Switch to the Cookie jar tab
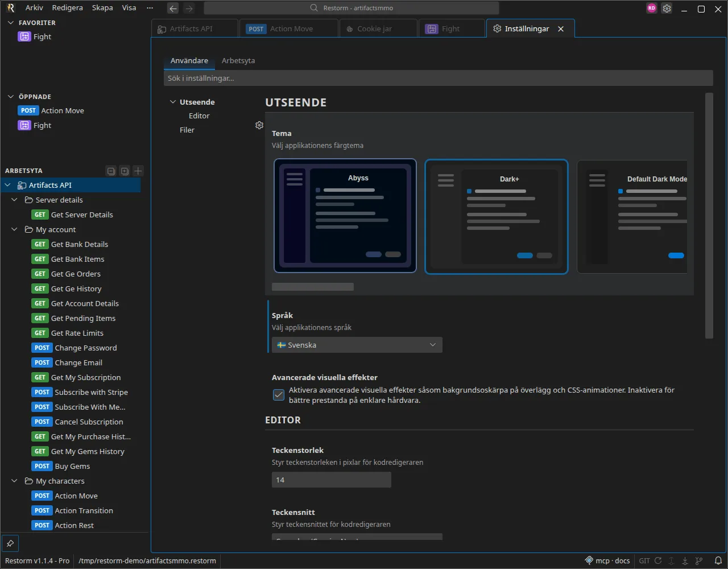This screenshot has height=569, width=728. (x=378, y=28)
